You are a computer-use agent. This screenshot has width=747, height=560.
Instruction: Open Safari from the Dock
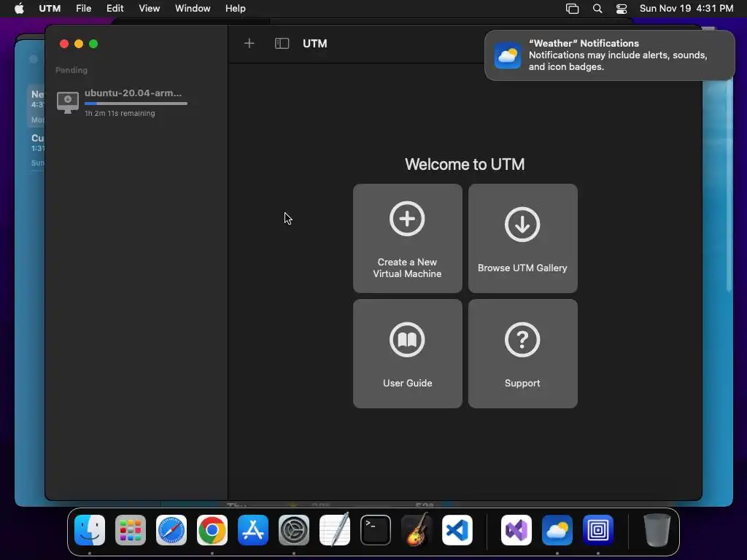(x=171, y=529)
